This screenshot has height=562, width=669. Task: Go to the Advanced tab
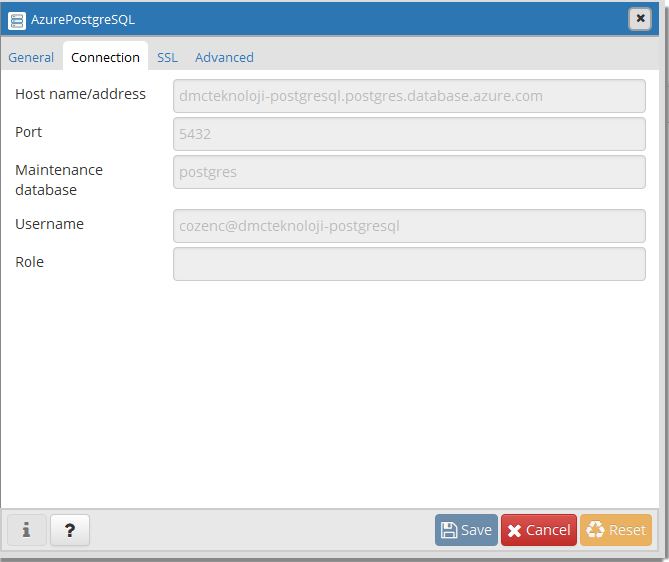tap(224, 57)
